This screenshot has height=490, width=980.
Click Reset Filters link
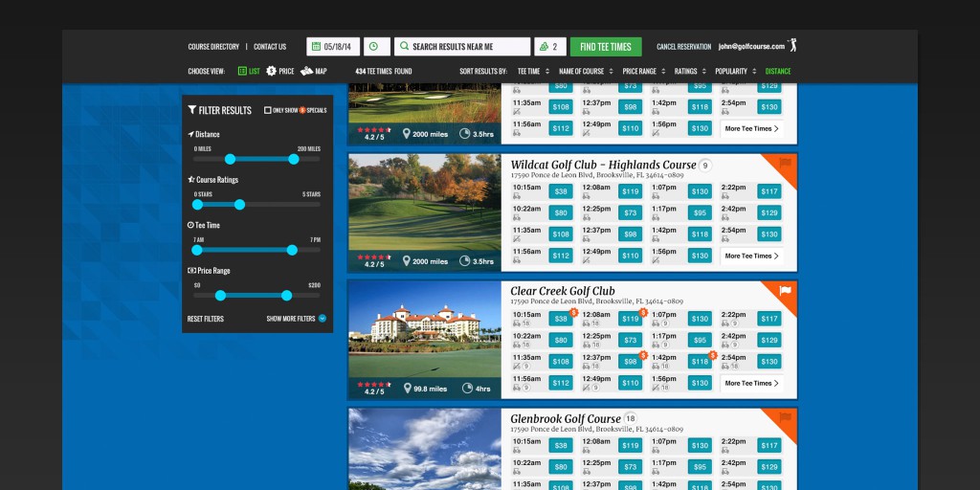tap(206, 319)
